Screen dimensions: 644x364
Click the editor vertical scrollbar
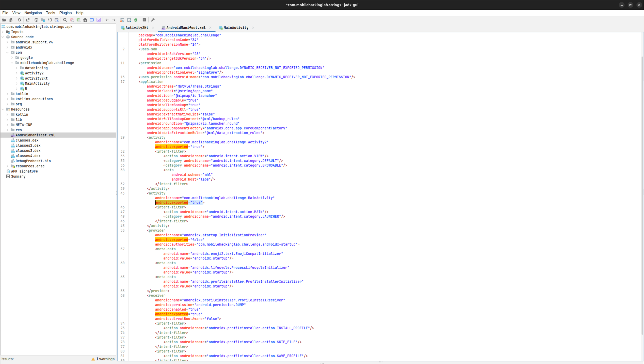pos(642,195)
